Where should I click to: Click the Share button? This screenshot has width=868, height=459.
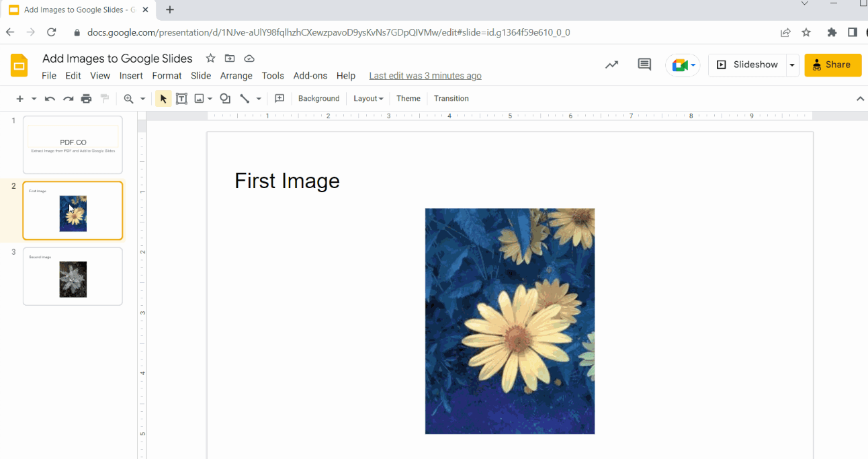(x=833, y=65)
